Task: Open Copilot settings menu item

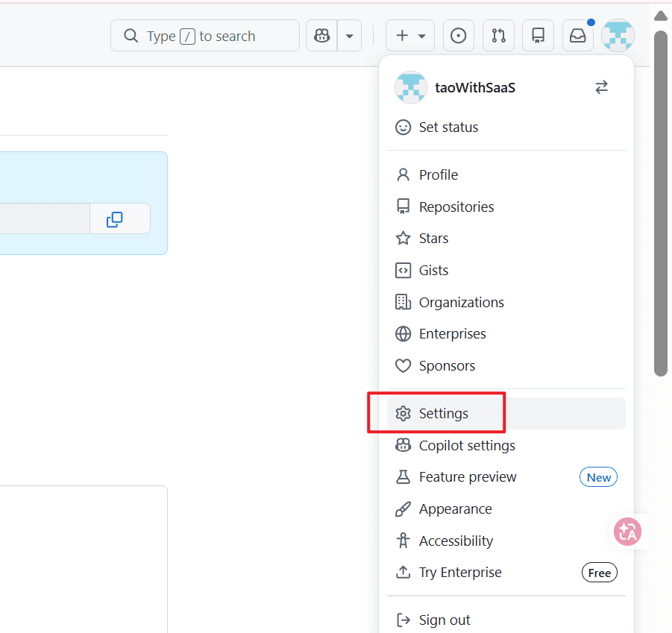Action: [467, 446]
